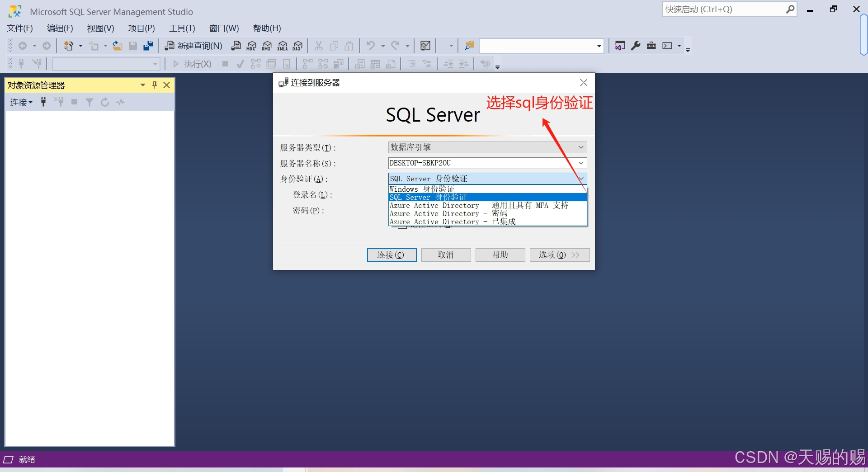Click the Quick Launch magnifier icon

(x=790, y=9)
